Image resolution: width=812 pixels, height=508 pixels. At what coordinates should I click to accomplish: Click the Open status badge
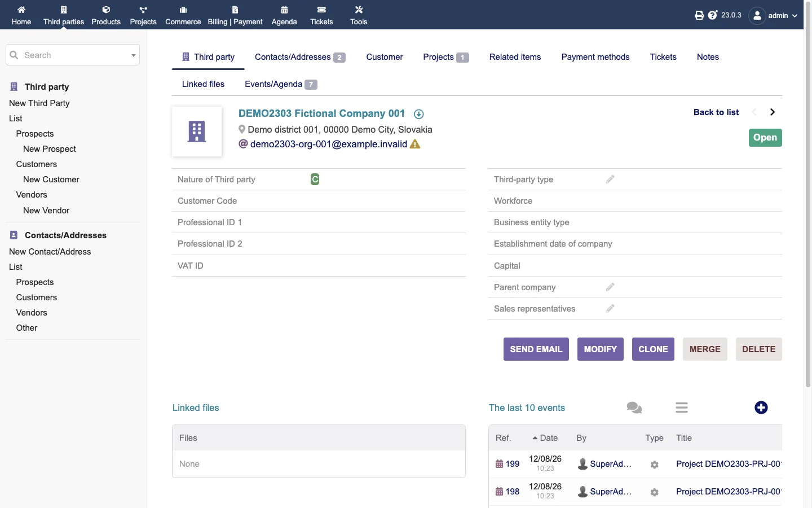[x=765, y=138]
